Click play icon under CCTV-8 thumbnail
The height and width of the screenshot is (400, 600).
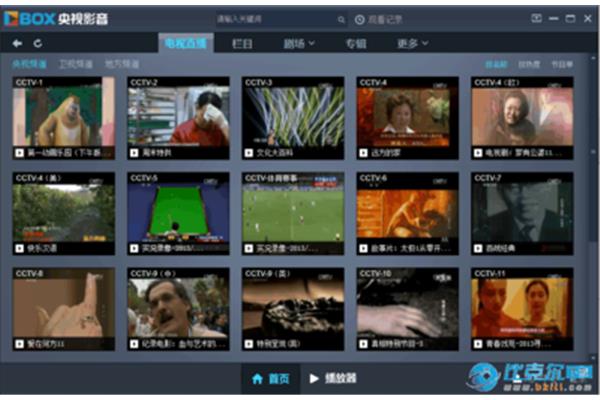[x=20, y=344]
